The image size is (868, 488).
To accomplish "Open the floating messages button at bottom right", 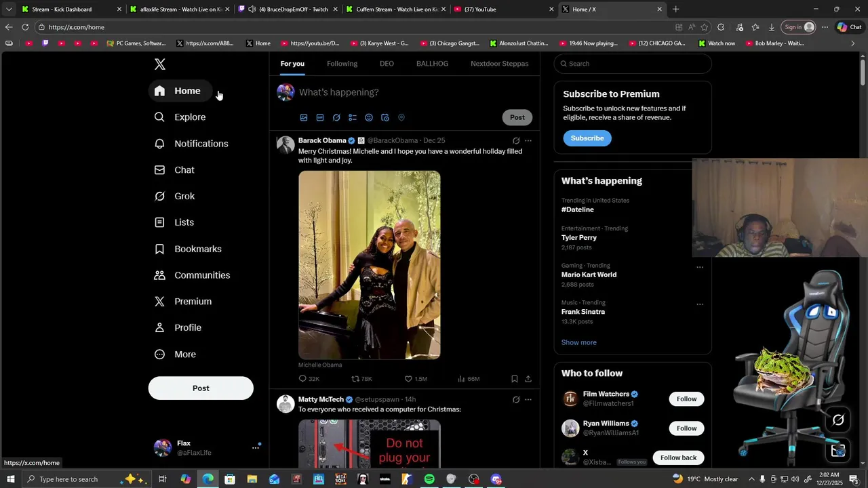I will click(838, 451).
